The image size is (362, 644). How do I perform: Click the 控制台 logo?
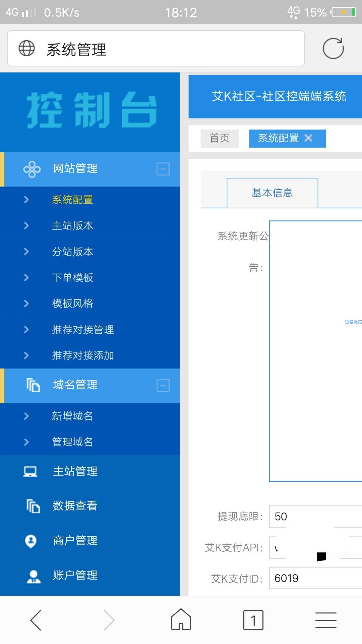92,111
